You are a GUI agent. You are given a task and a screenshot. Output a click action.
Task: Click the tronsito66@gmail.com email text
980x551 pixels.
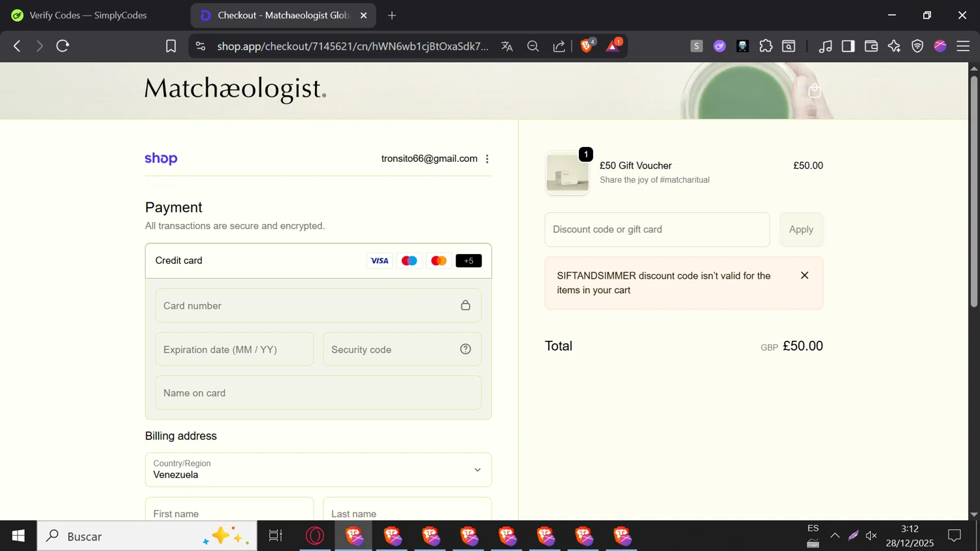(x=429, y=159)
